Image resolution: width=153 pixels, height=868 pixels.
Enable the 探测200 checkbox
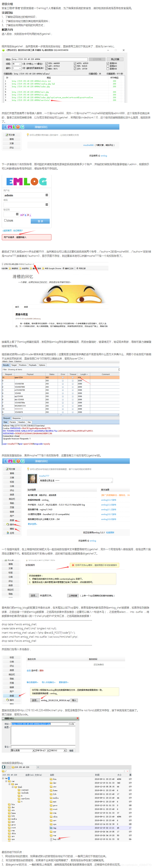(x=108, y=63)
